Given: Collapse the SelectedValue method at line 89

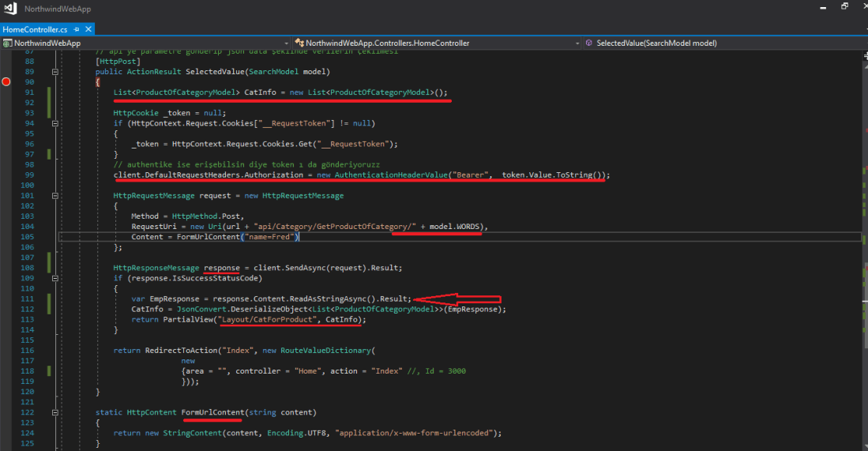Looking at the screenshot, I should click(x=54, y=72).
